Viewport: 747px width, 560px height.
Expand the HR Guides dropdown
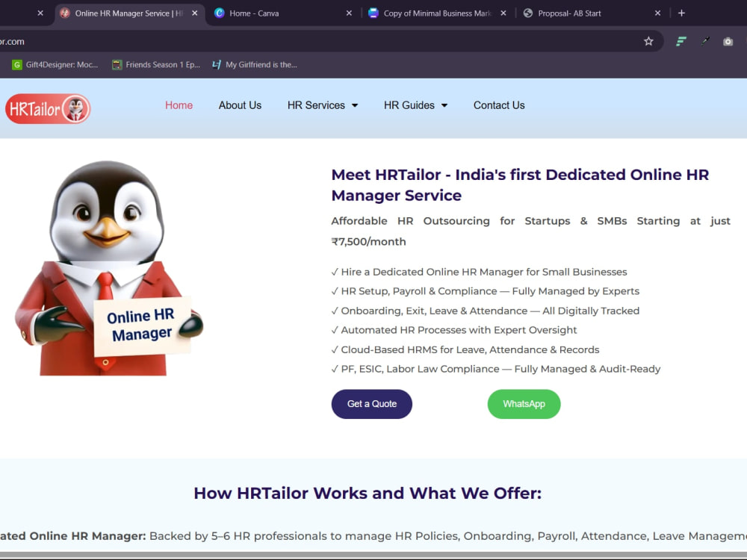(x=415, y=105)
